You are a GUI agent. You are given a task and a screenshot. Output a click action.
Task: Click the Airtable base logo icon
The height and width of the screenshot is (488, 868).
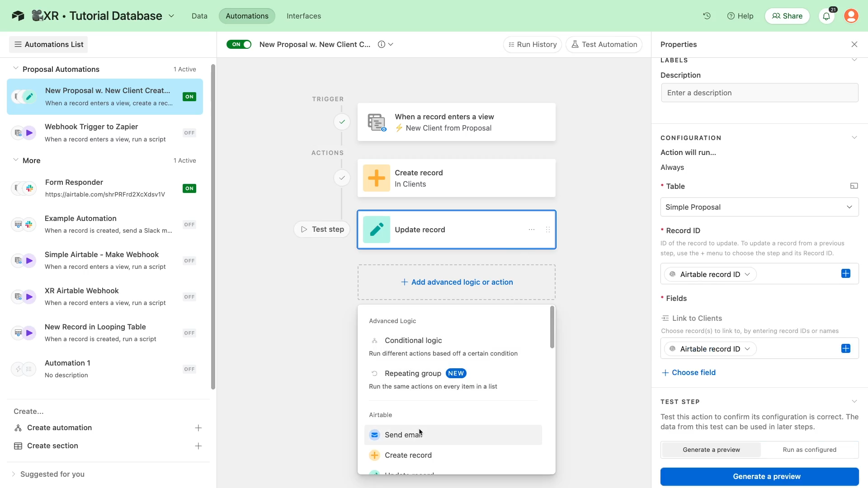tap(18, 16)
